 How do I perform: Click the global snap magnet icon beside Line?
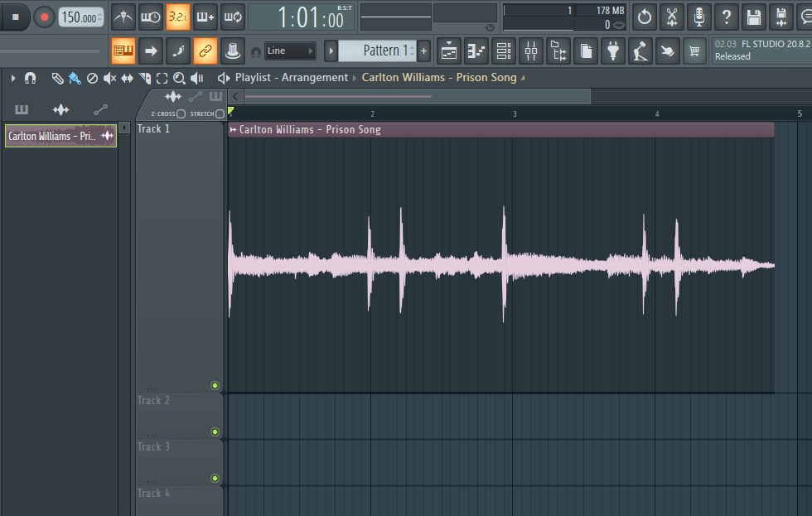click(256, 52)
